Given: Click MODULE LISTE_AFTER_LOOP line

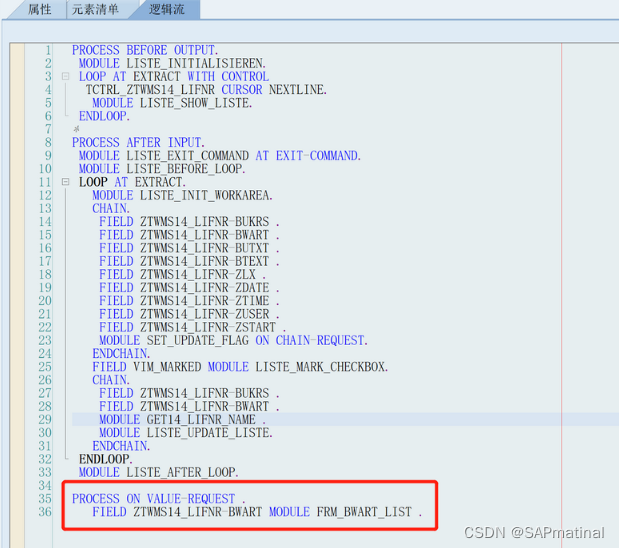Looking at the screenshot, I should 158,473.
